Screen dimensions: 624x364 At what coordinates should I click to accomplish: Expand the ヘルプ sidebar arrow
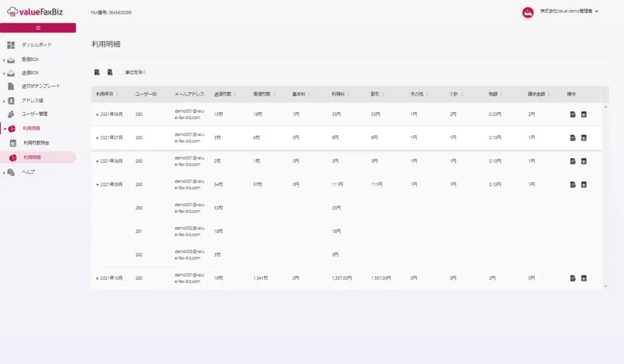point(4,173)
